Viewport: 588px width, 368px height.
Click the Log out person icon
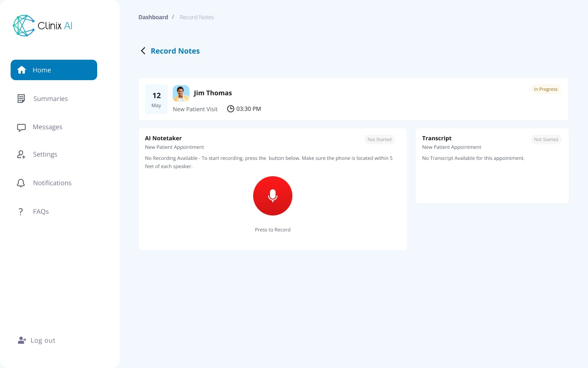[x=22, y=340]
